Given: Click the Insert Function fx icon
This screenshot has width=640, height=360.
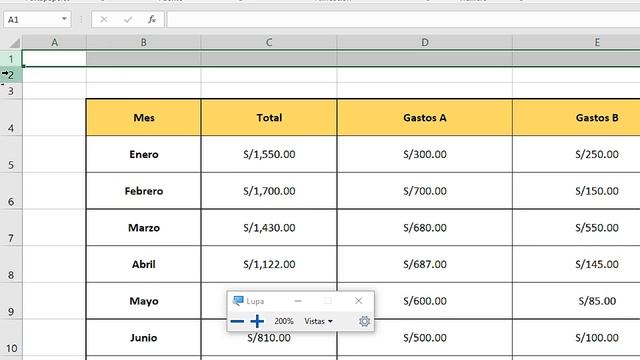Looking at the screenshot, I should click(x=152, y=19).
